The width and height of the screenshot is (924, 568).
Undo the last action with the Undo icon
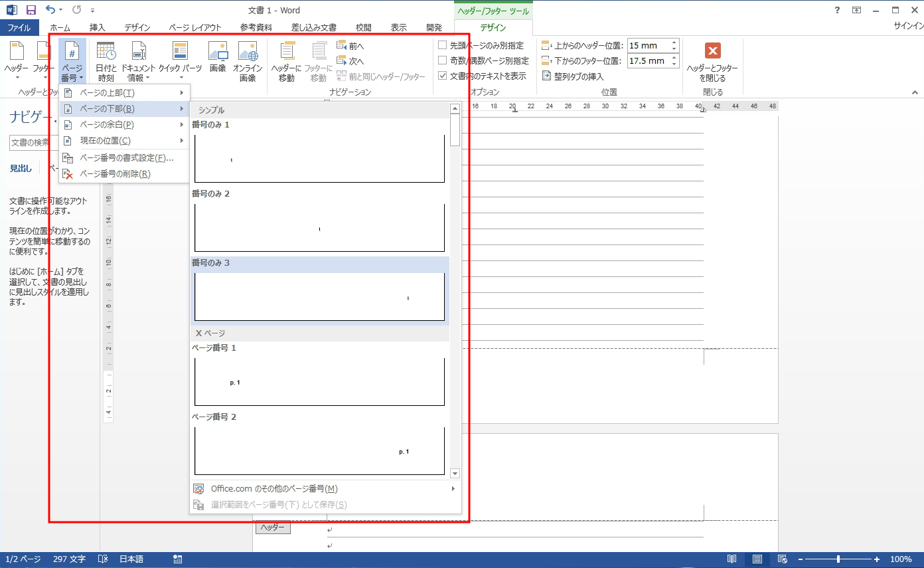click(50, 10)
